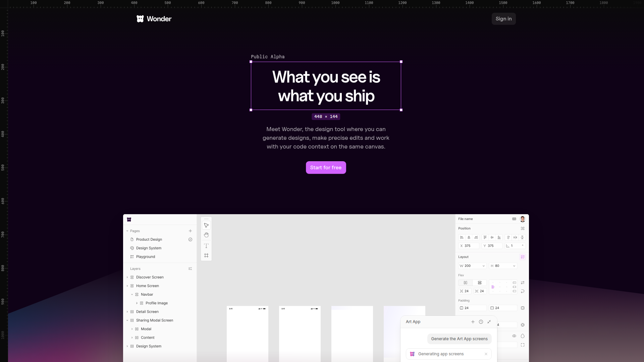
Task: Expand the Discover Screen layer
Action: 127,277
